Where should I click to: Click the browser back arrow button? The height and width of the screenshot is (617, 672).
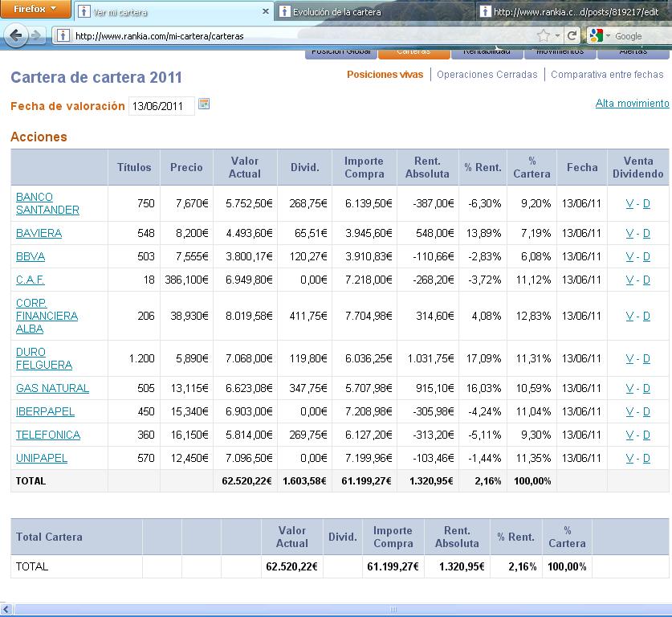(16, 35)
